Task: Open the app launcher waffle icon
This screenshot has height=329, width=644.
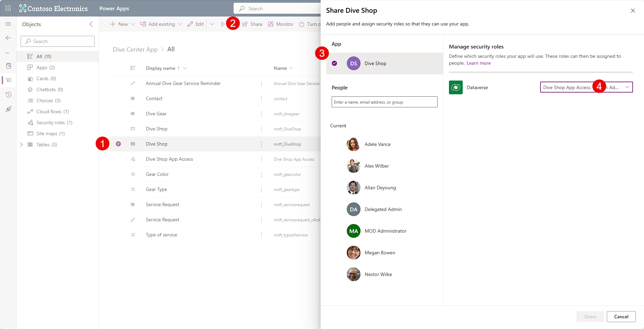Action: click(8, 8)
